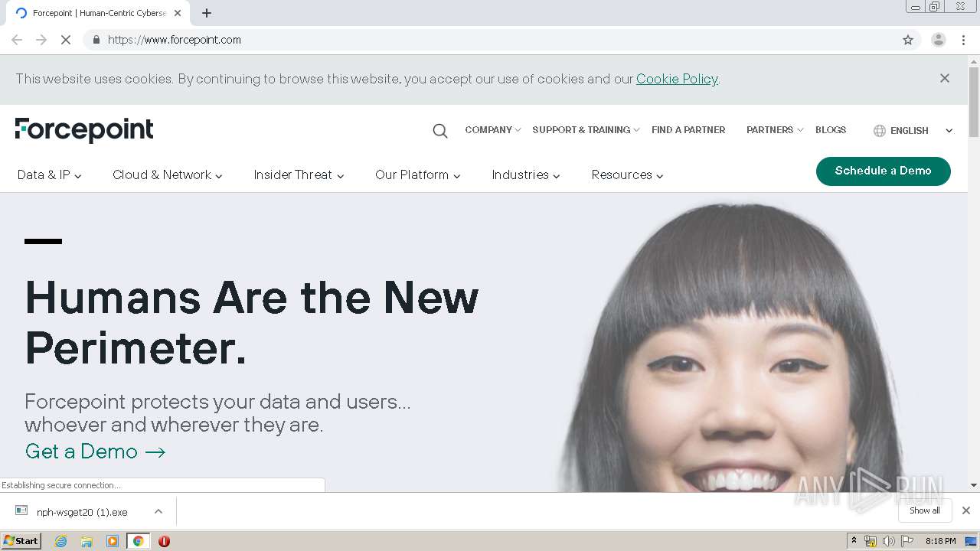Click the red Opera taskbar icon
This screenshot has height=551, width=980.
164,541
